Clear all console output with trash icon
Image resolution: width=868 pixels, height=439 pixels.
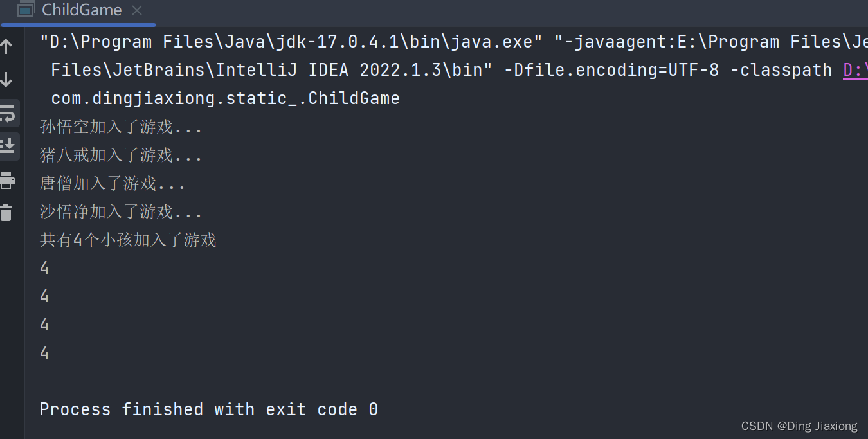coord(6,212)
